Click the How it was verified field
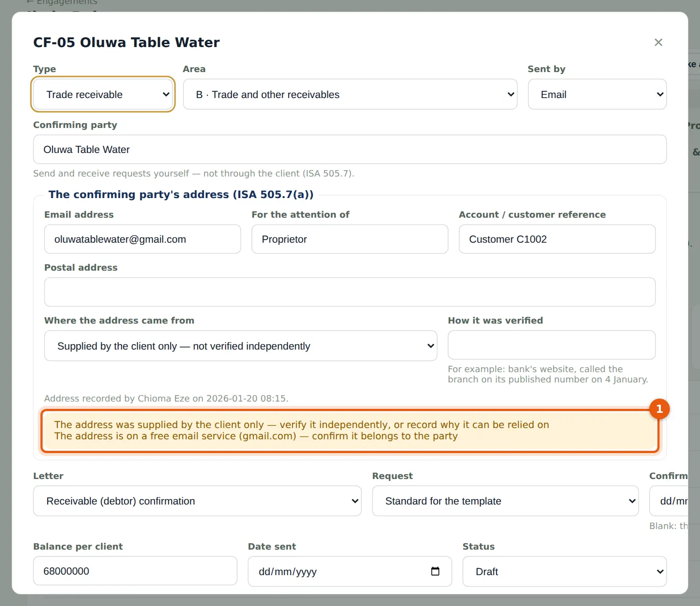The width and height of the screenshot is (700, 606). click(x=552, y=345)
